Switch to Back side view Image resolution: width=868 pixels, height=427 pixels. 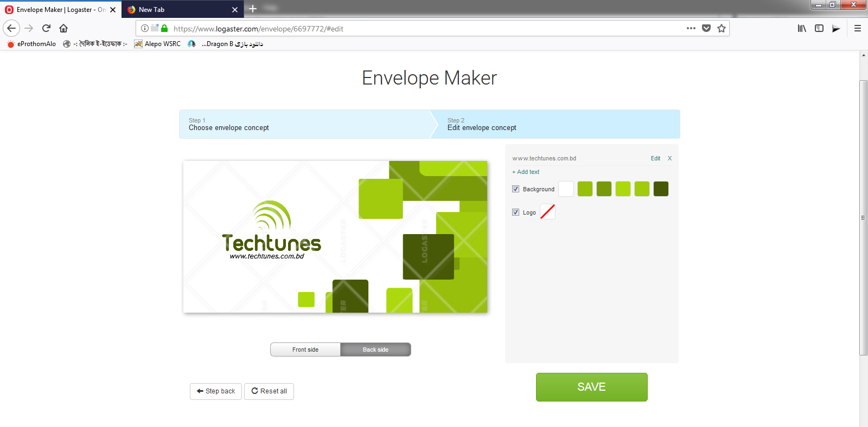click(375, 350)
